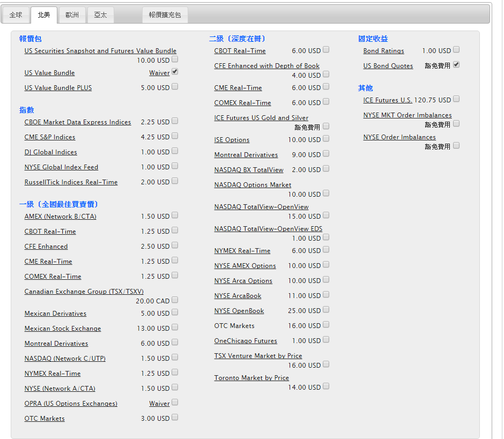Open the 報價擴充包 tab
The image size is (504, 439).
coord(165,15)
